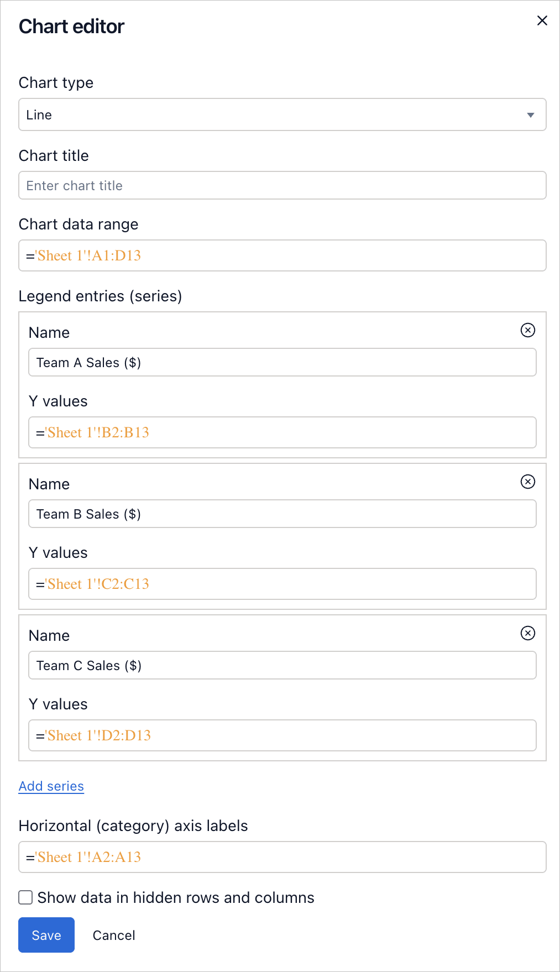Screen dimensions: 560x972
Task: Remove the Team C Sales series
Action: point(528,633)
